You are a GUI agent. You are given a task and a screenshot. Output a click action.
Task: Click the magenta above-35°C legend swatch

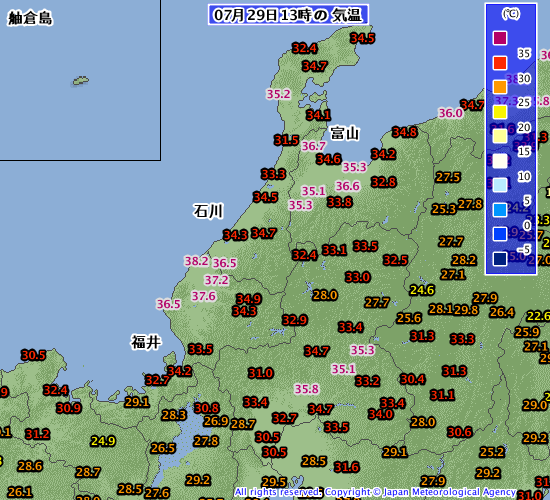click(500, 38)
